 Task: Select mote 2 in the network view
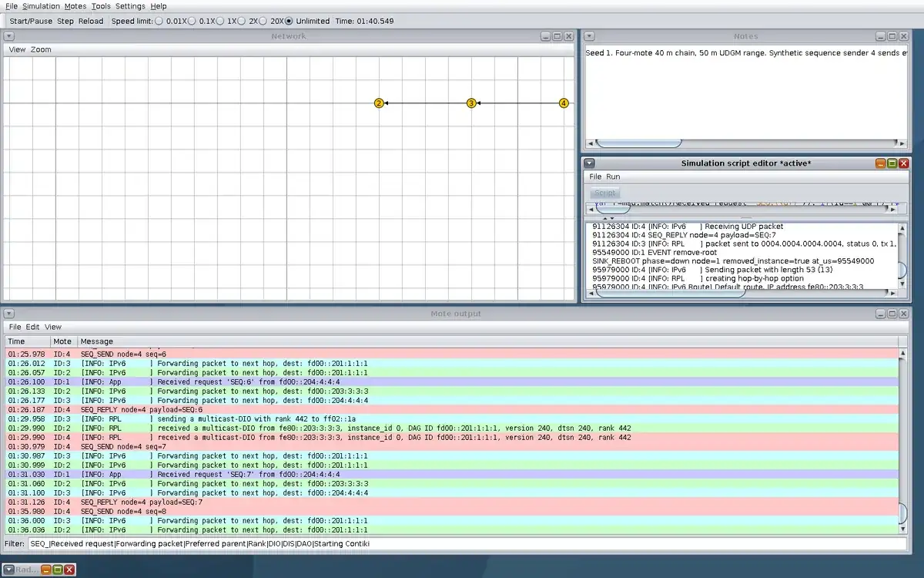tap(379, 103)
